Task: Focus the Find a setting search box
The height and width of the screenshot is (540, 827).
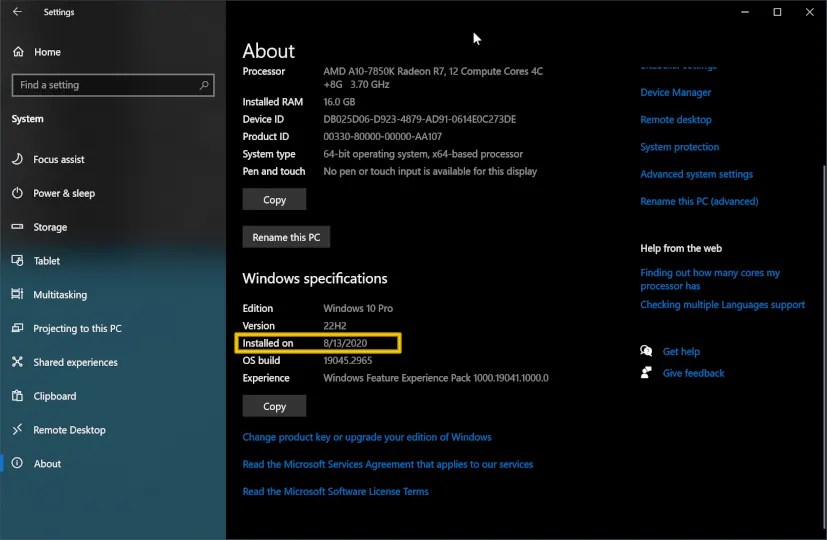Action: (113, 85)
